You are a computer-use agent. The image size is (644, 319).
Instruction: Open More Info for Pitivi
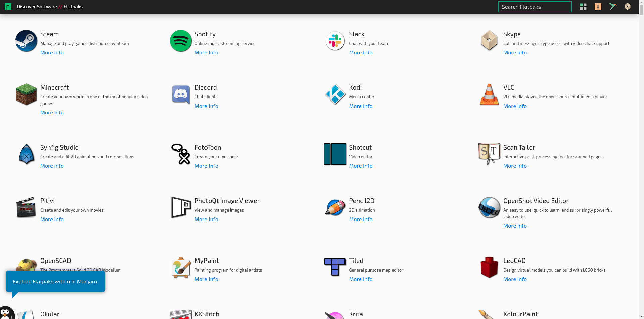click(52, 220)
